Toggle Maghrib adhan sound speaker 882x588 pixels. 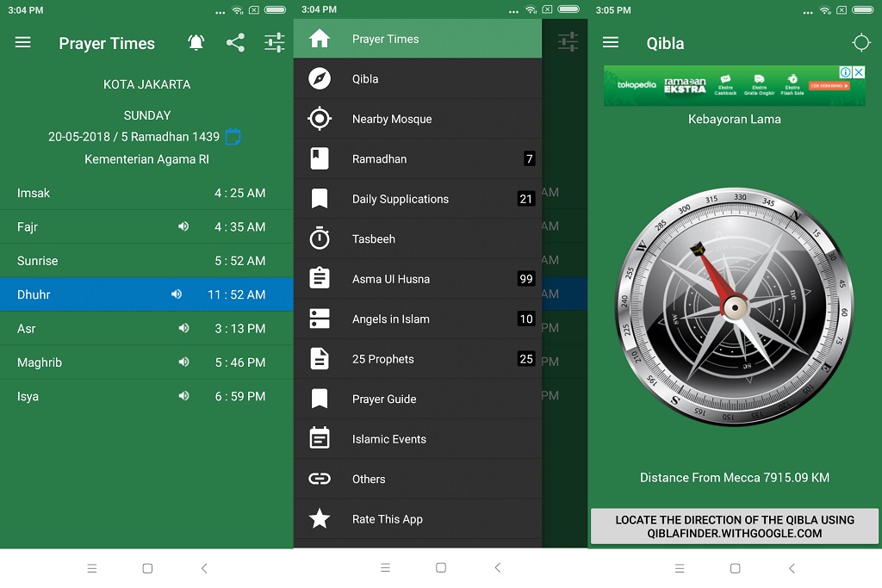[183, 362]
